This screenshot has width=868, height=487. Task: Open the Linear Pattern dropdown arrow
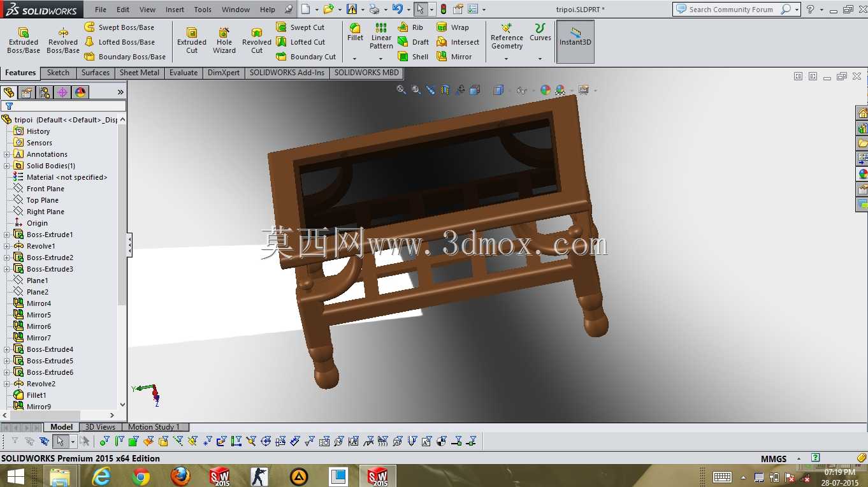coord(381,59)
